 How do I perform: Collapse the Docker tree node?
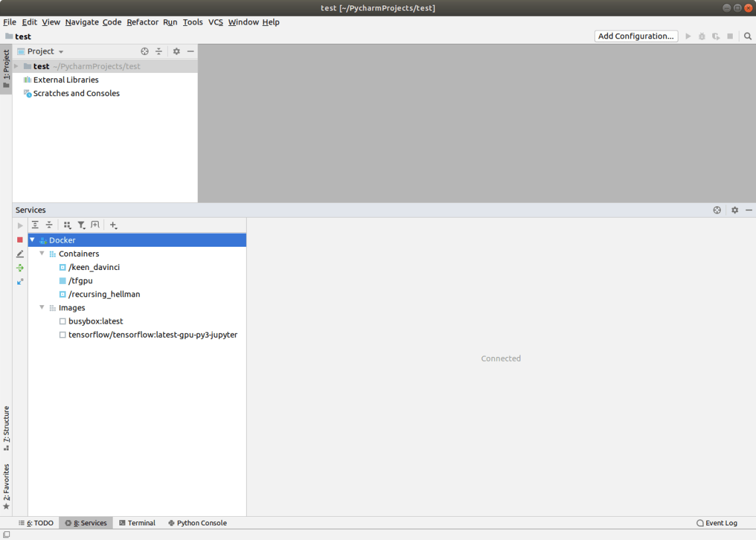coord(32,240)
